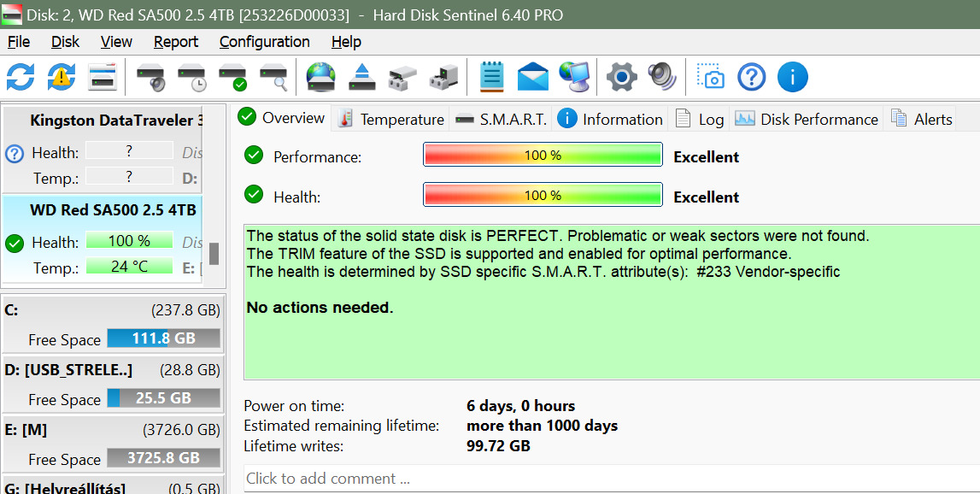The width and height of the screenshot is (980, 494).
Task: Click the '99.72 GB' lifetime writes value
Action: click(x=498, y=446)
